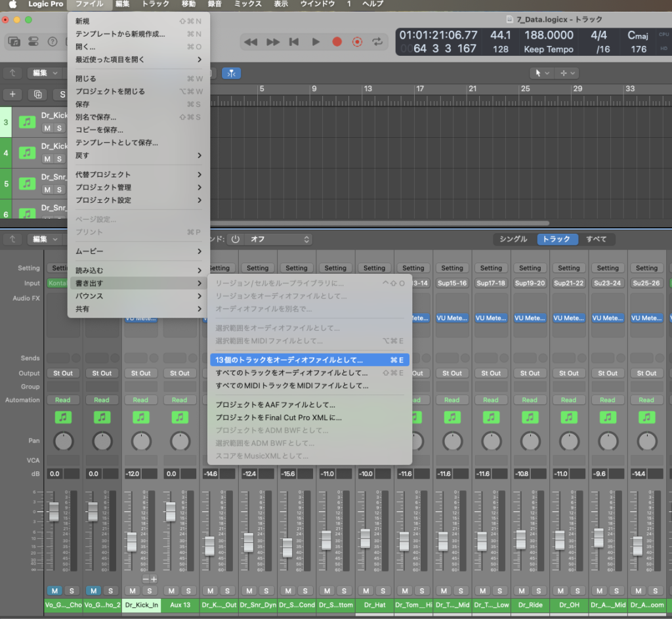Solo track 4 in the track header
The width and height of the screenshot is (672, 619).
tap(59, 159)
